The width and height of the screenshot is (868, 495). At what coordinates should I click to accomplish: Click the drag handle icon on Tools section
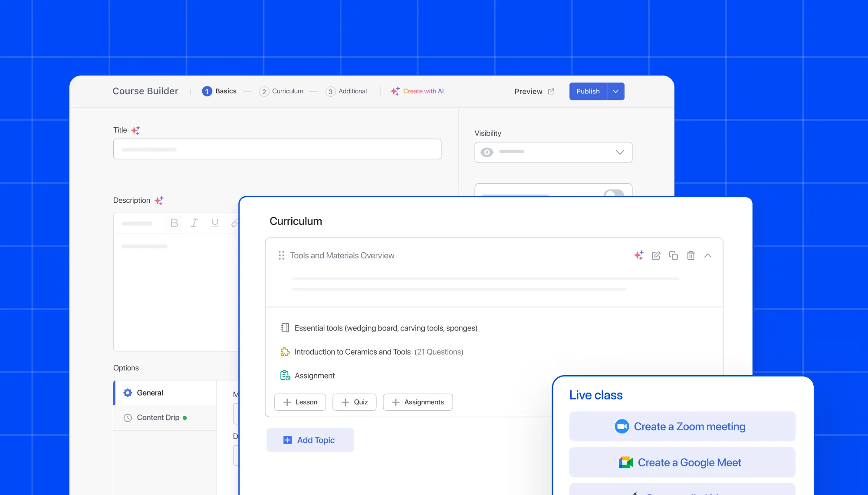(x=281, y=255)
